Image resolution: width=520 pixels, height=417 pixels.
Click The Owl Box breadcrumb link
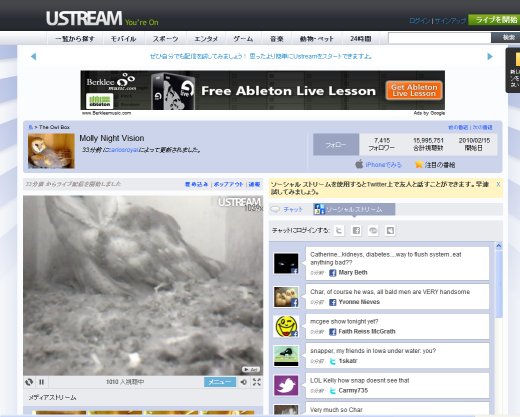point(54,127)
